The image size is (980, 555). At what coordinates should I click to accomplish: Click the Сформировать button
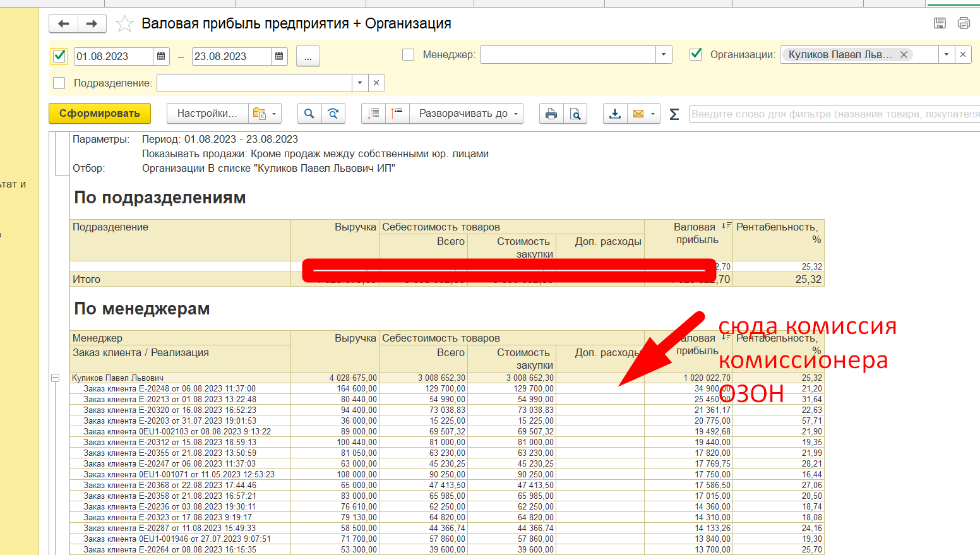click(x=100, y=114)
